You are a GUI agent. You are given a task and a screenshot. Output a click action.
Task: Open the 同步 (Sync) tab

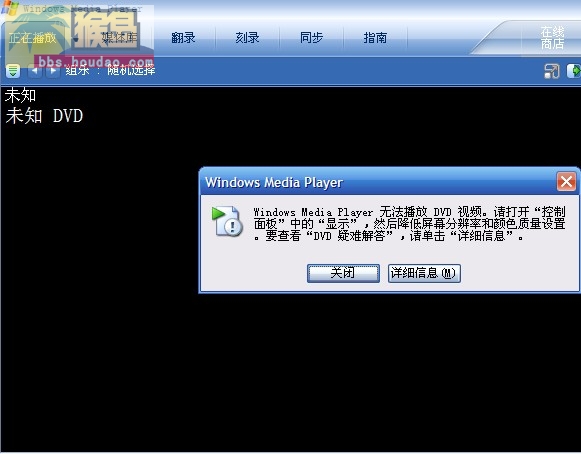[x=311, y=38]
